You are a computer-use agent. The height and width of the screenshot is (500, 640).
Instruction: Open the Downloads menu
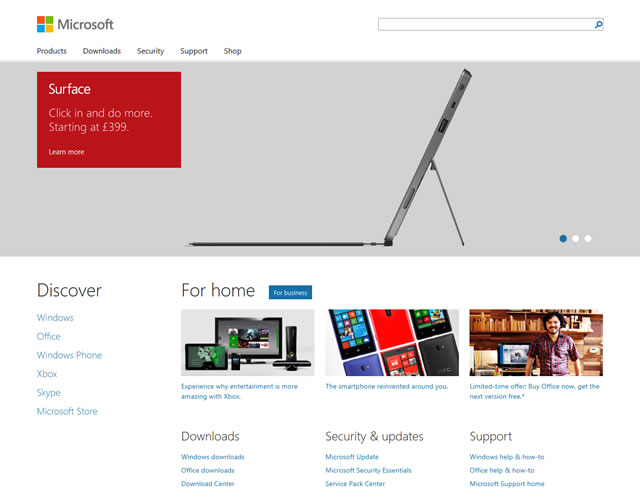pyautogui.click(x=102, y=51)
